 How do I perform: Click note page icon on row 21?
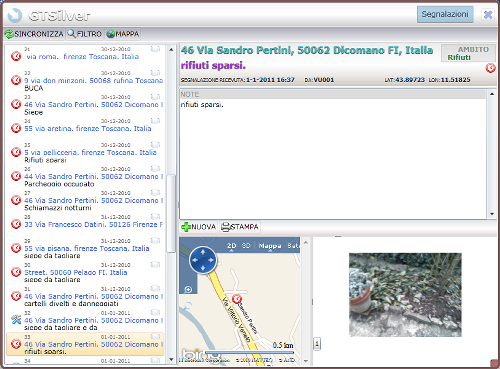click(x=155, y=49)
